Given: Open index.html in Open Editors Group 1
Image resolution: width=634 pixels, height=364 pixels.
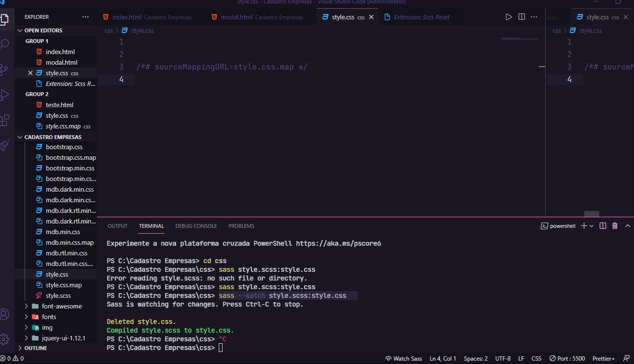Looking at the screenshot, I should (60, 52).
